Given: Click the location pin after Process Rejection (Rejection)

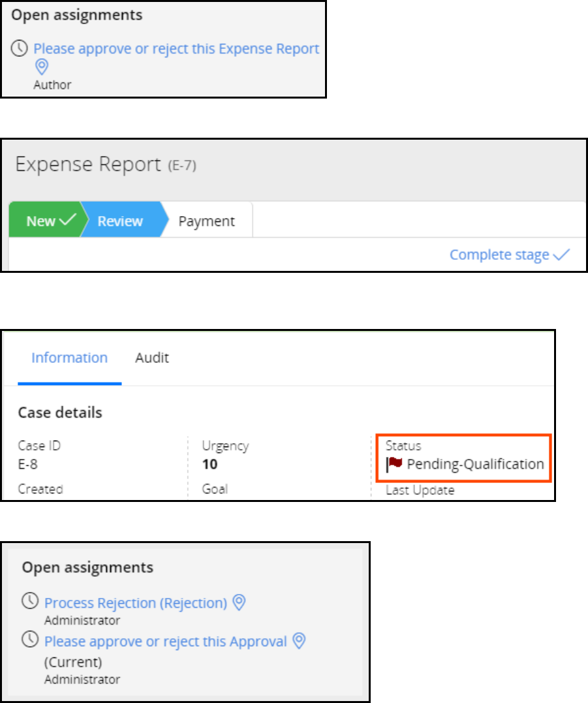Looking at the screenshot, I should point(240,602).
